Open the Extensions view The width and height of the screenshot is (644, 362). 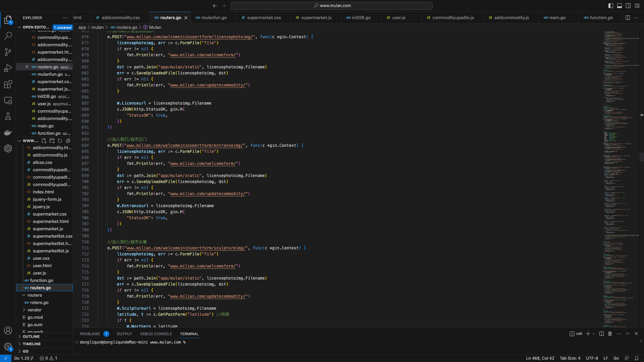pos(8,84)
